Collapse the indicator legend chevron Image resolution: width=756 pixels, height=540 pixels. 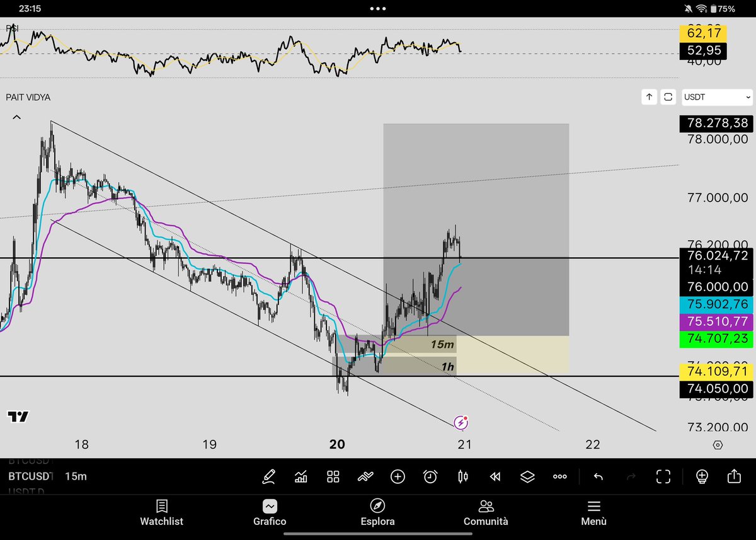click(x=16, y=117)
